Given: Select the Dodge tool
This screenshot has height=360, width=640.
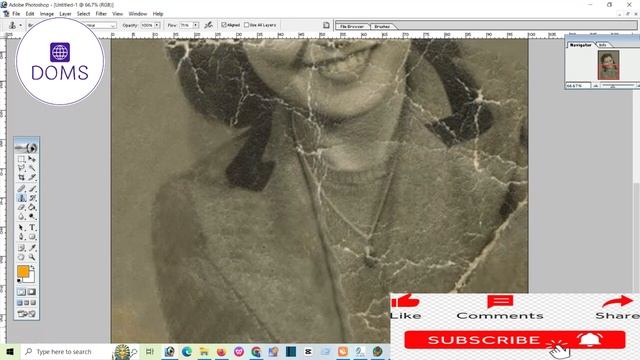Looking at the screenshot, I should click(x=32, y=217).
